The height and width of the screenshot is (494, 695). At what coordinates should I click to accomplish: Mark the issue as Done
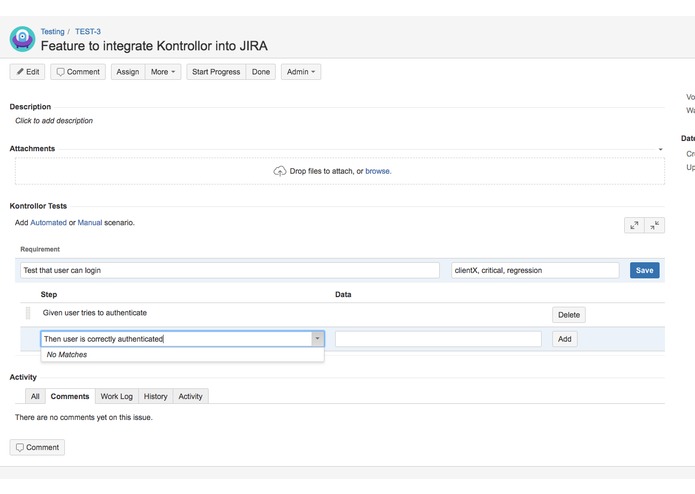261,72
